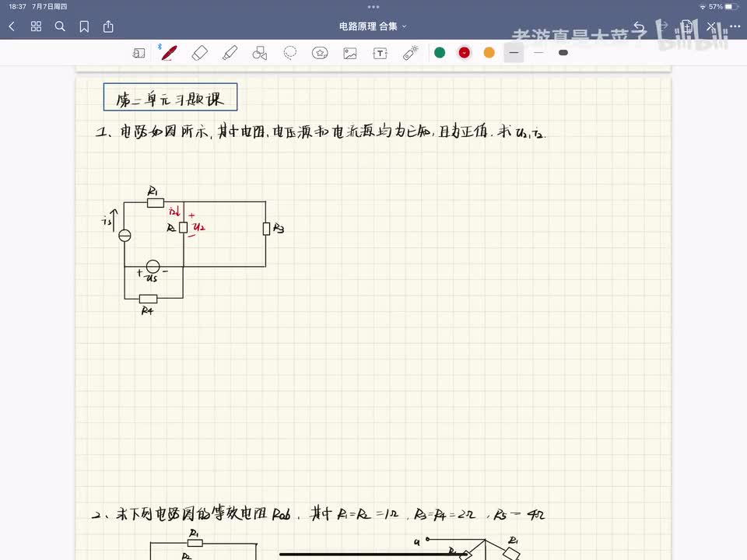
Task: Select the thickest stroke thickness
Action: 563,52
